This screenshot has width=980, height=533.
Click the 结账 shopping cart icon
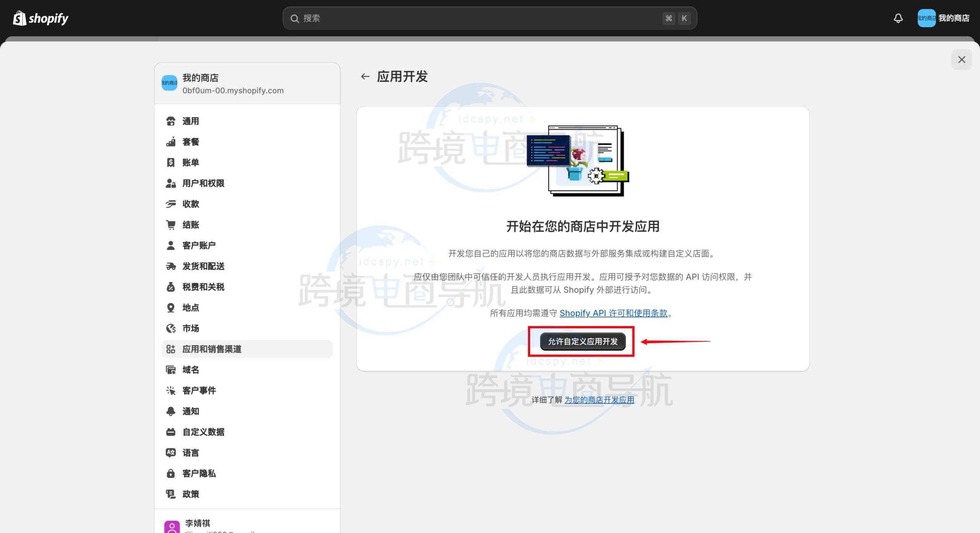(x=171, y=225)
